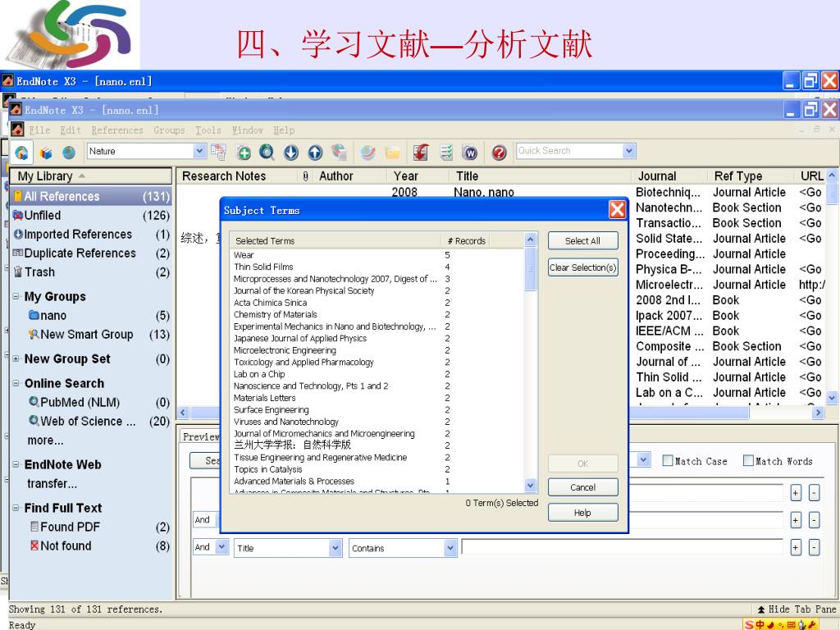Open the Title field dropdown

(335, 548)
